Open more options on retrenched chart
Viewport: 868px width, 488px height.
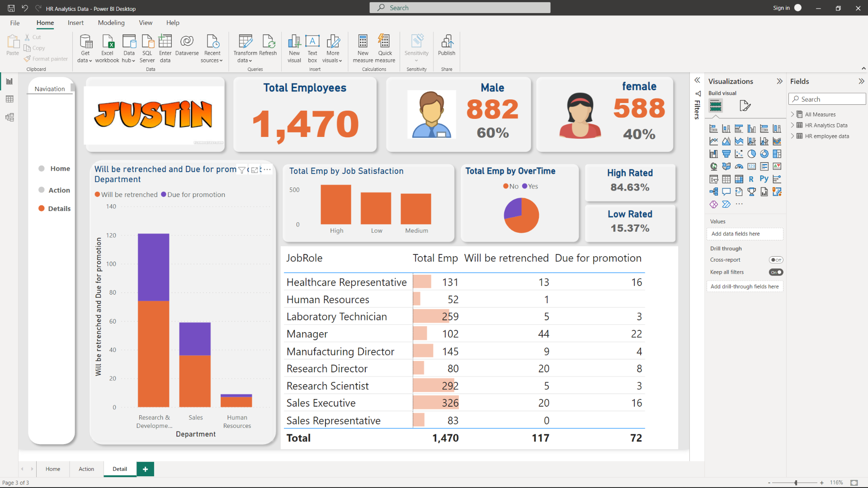coord(267,170)
